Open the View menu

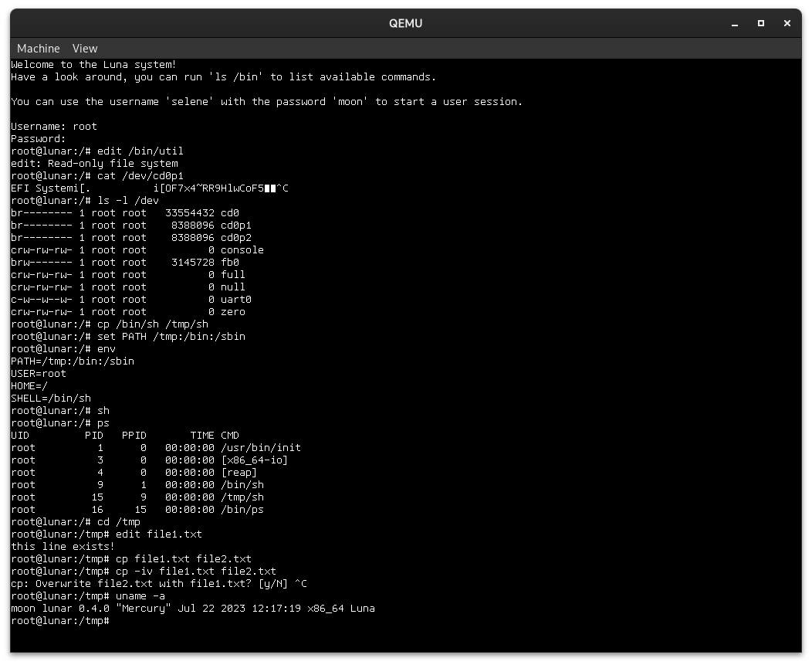click(x=85, y=49)
